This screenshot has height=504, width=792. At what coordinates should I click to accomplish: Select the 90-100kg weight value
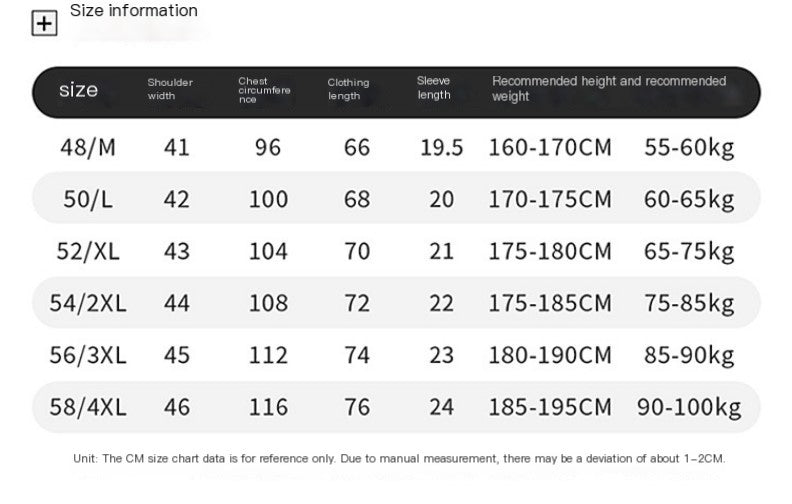(x=689, y=407)
